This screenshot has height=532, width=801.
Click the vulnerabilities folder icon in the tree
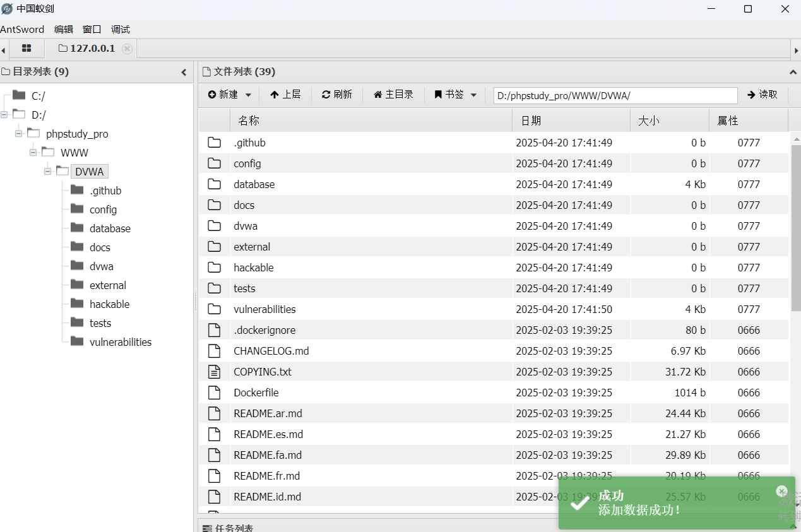pos(77,341)
